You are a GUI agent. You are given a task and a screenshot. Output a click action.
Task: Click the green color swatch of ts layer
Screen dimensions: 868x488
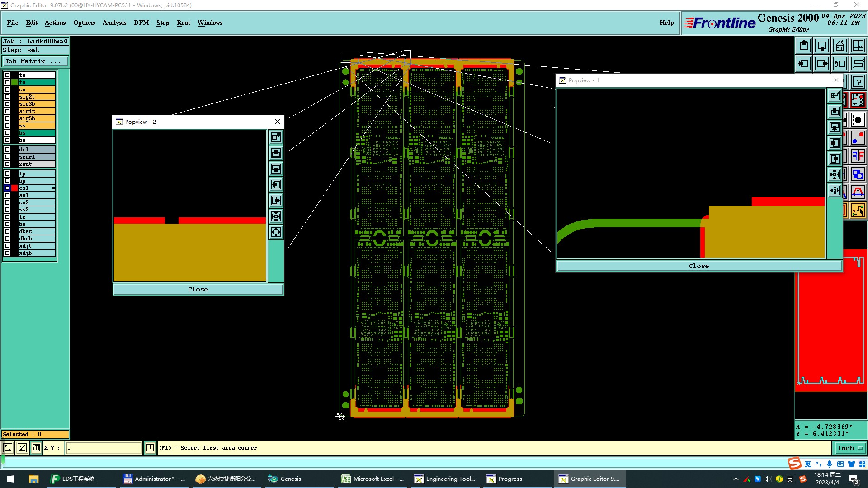pyautogui.click(x=14, y=82)
